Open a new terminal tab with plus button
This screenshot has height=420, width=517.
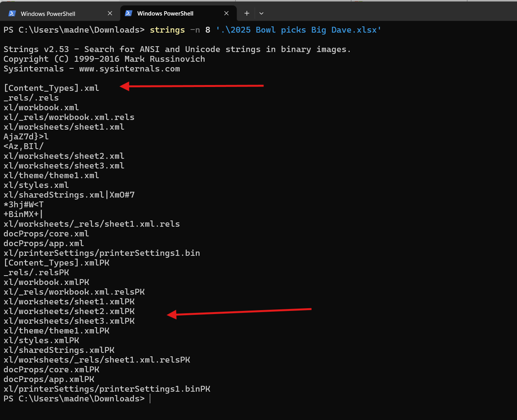click(246, 14)
